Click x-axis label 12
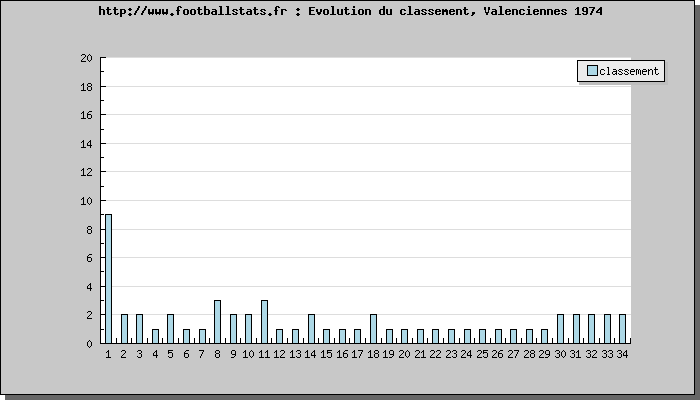The image size is (700, 400). [279, 354]
